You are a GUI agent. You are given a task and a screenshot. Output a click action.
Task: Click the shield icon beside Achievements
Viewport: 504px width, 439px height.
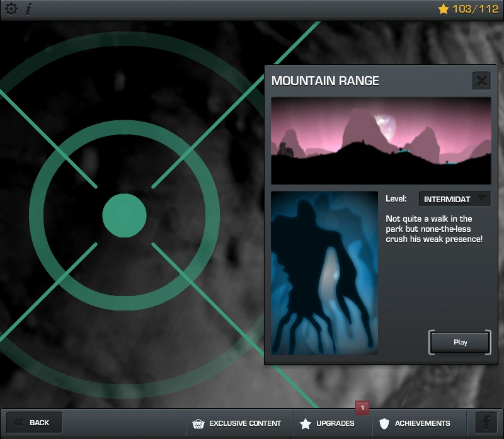(384, 423)
